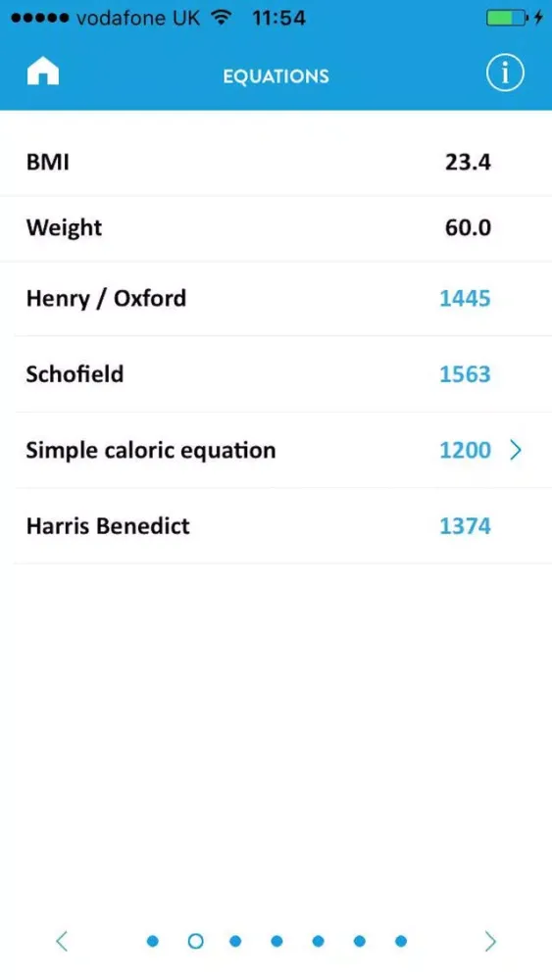Screen dimensions: 552x980
Task: Tap the Harris Benedict result 1374
Action: (x=465, y=526)
